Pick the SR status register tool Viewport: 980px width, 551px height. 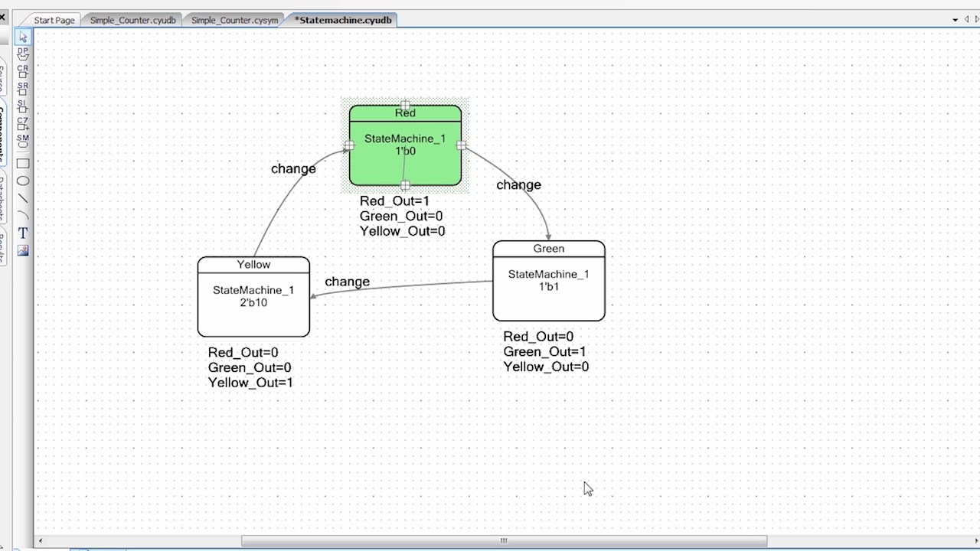click(x=23, y=90)
